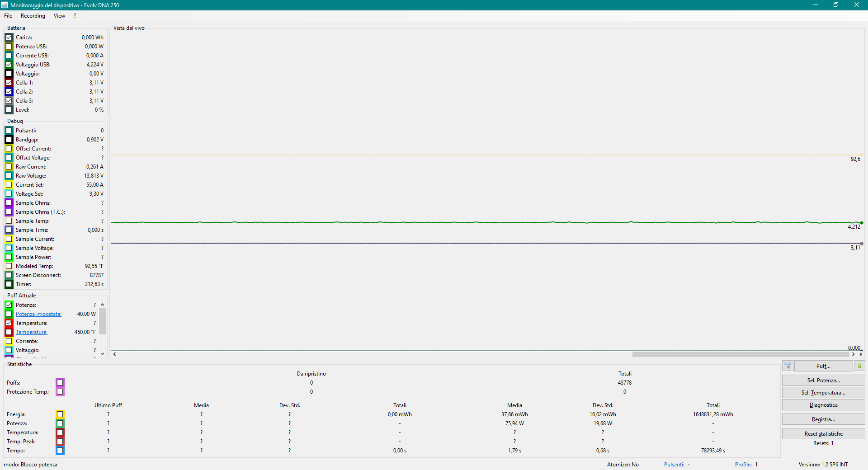Click scroll-up arrow in Puff Attuale list

click(x=103, y=305)
